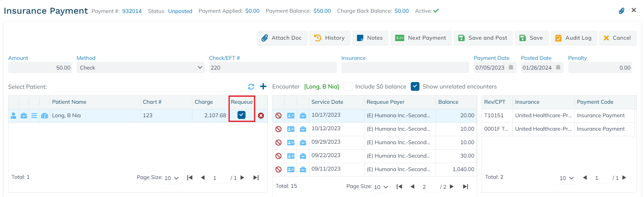
Task: Click the Check/EFT # input field
Action: [x=273, y=68]
